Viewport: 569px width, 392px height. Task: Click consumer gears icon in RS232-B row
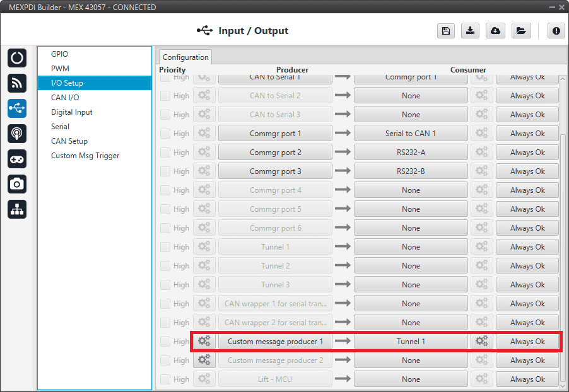(482, 171)
